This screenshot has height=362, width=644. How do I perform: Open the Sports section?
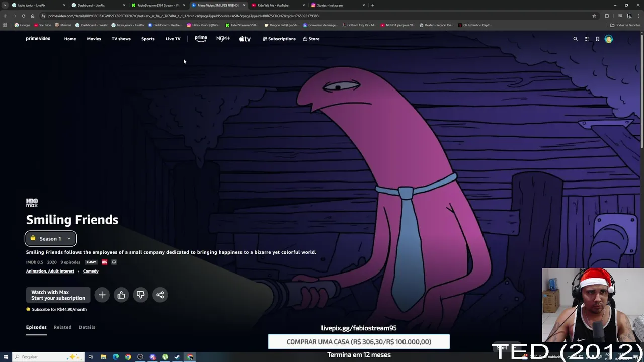pyautogui.click(x=148, y=39)
